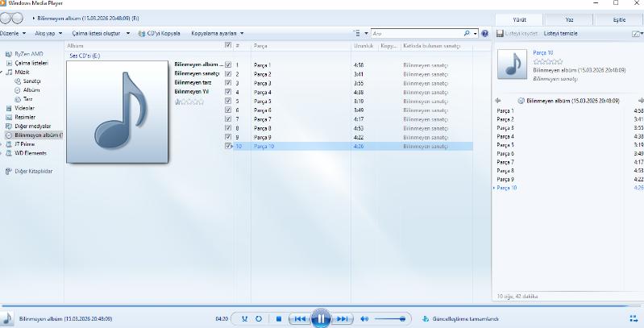Go back to the previous track
The height and width of the screenshot is (328, 644).
(300, 318)
